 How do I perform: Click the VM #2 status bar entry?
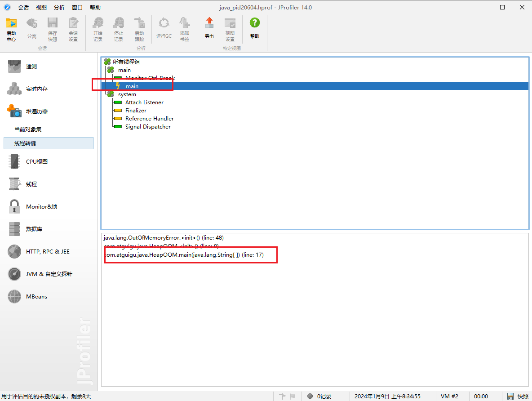(x=449, y=396)
